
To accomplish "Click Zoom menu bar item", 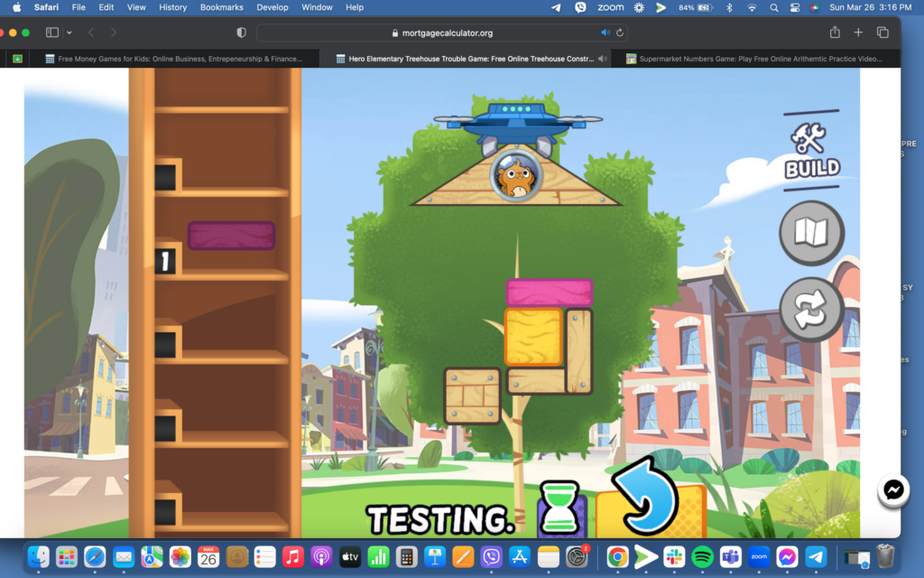I will tap(611, 7).
